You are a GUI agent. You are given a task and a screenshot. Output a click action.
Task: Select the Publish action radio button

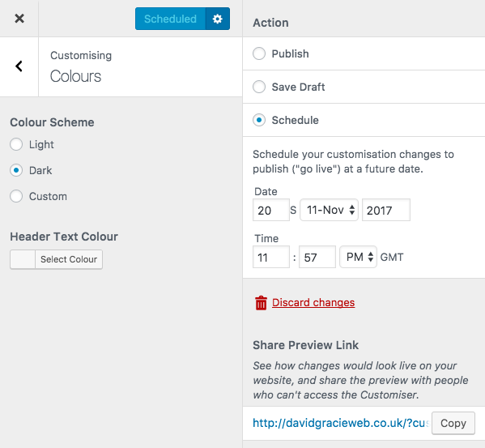(x=259, y=53)
